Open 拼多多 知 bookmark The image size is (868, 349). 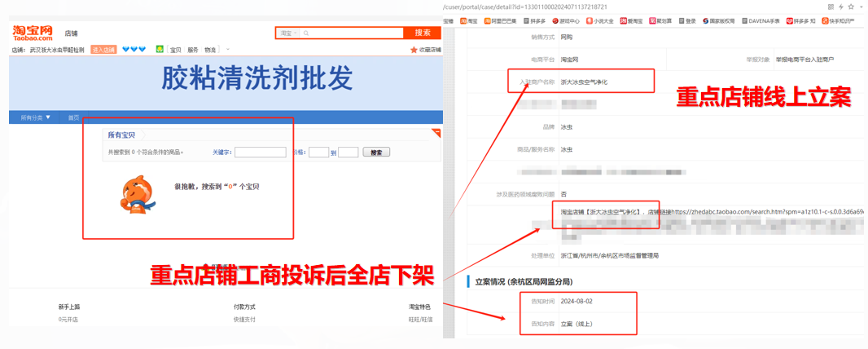click(x=800, y=21)
